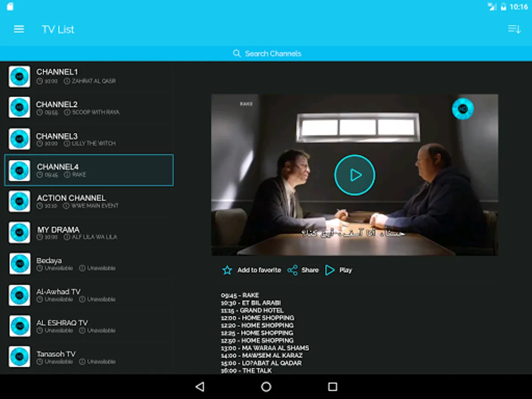532x399 pixels.
Task: Tap the search magnifier icon
Action: [237, 54]
